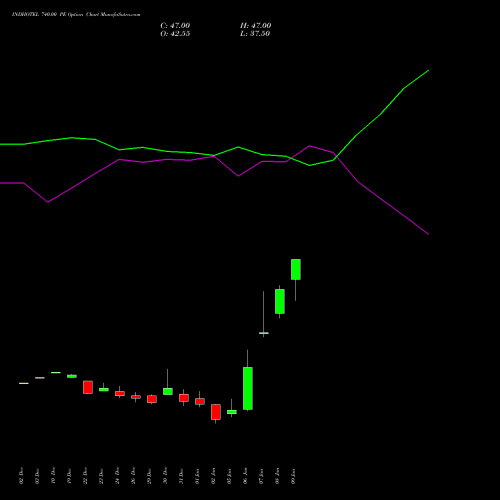Click the 01 Jan date label
Viewport: 500px width, 500px height.
click(x=197, y=476)
